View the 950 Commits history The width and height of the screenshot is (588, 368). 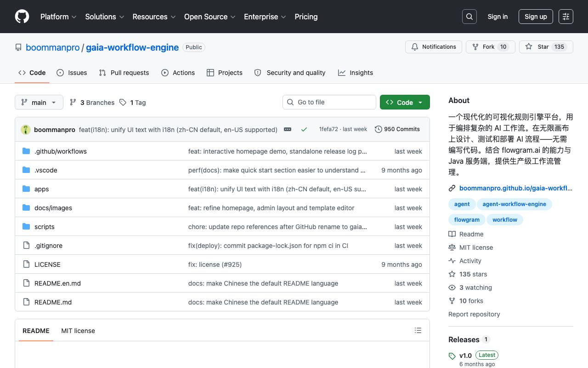398,129
